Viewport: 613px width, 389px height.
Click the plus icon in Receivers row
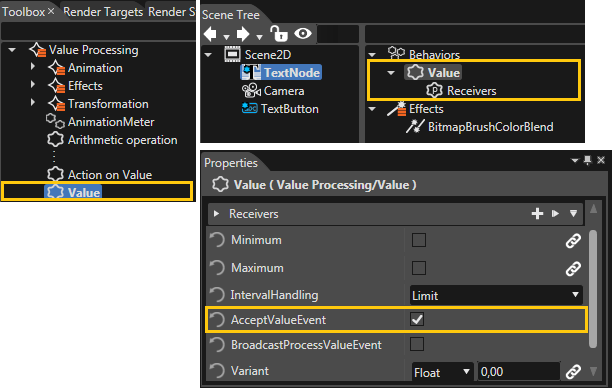click(538, 213)
